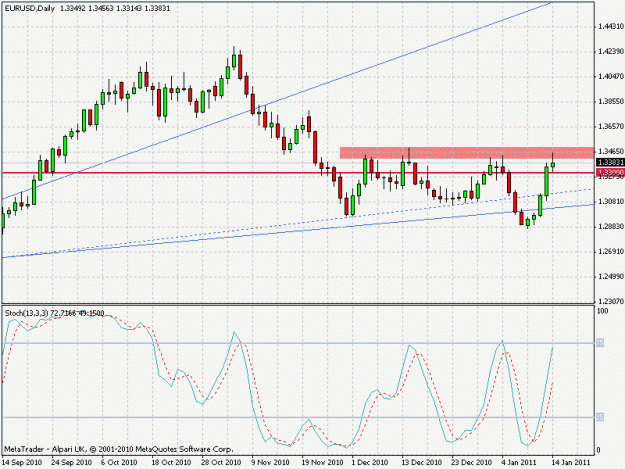Click the 18 Oct 2010 date label
The width and height of the screenshot is (625, 469).
(171, 463)
